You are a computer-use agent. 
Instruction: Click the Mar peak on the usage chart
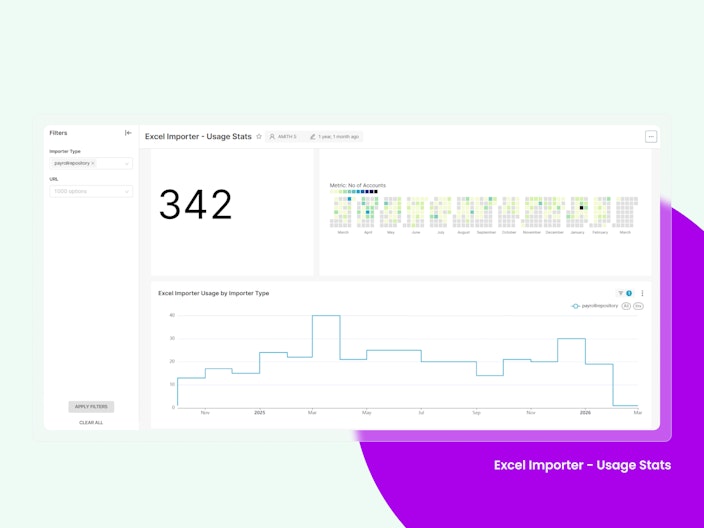pos(326,316)
